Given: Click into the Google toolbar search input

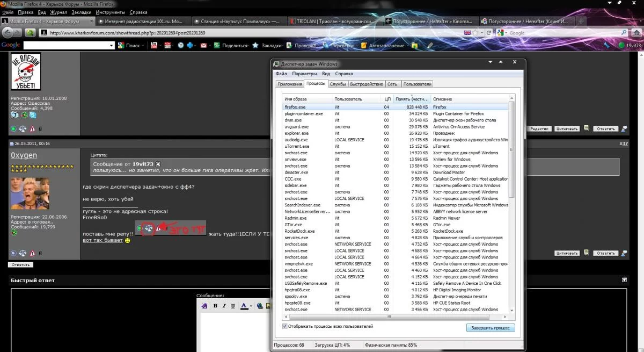Looking at the screenshot, I should tap(65, 46).
